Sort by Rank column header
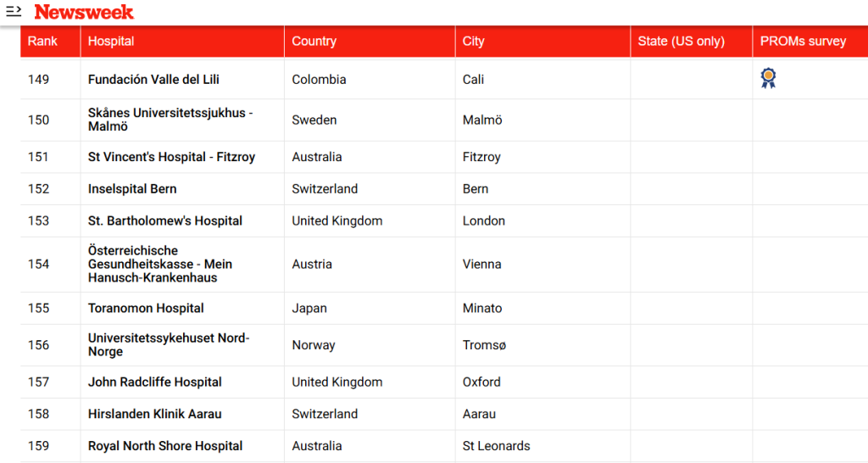868x463 pixels. click(42, 41)
